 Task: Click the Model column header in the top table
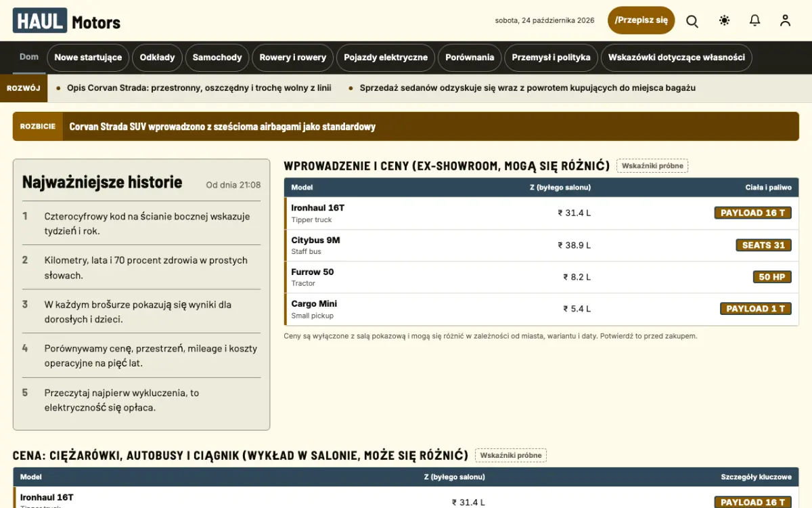302,188
